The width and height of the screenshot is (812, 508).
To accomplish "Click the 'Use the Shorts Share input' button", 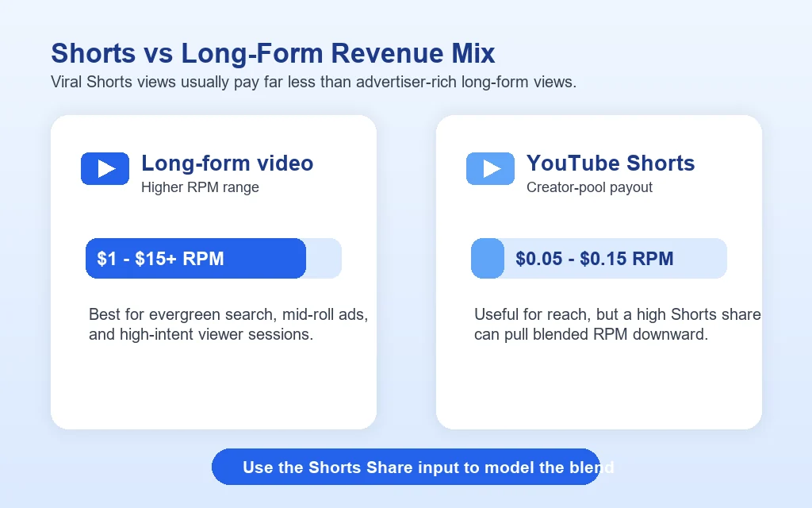I will click(406, 467).
